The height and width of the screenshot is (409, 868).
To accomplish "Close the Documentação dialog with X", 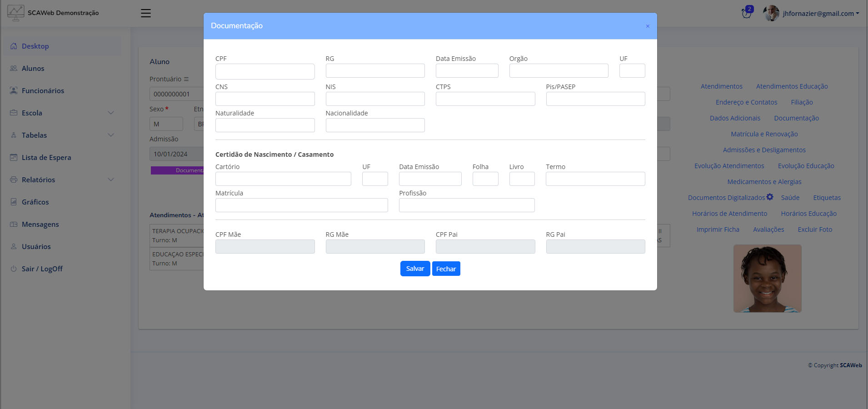I will pyautogui.click(x=648, y=26).
